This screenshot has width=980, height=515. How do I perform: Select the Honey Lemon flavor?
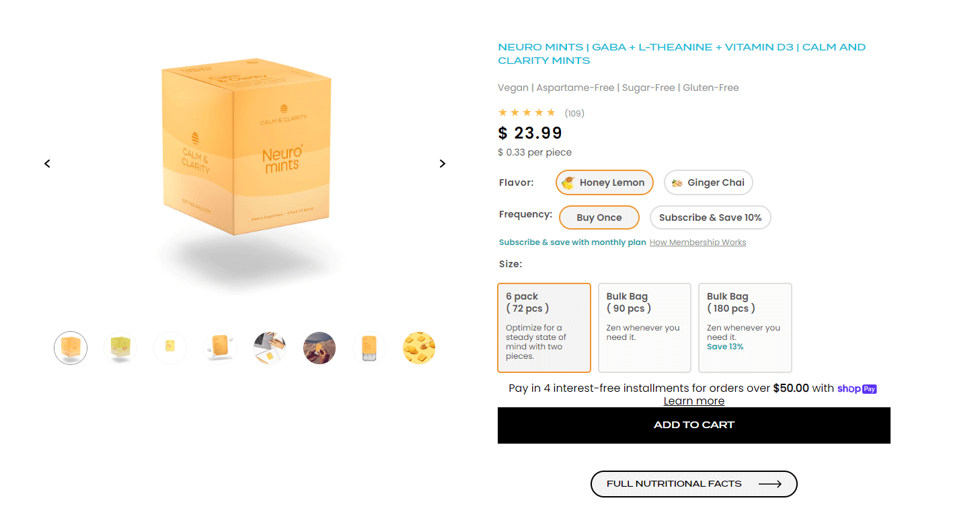(604, 182)
